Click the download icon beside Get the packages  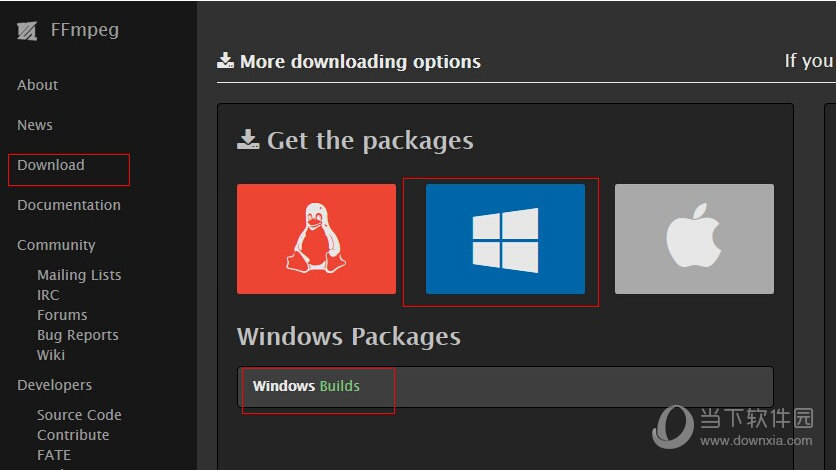coord(248,139)
